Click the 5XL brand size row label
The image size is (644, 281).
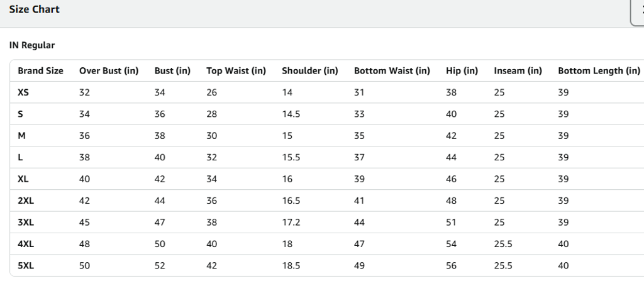pyautogui.click(x=26, y=266)
